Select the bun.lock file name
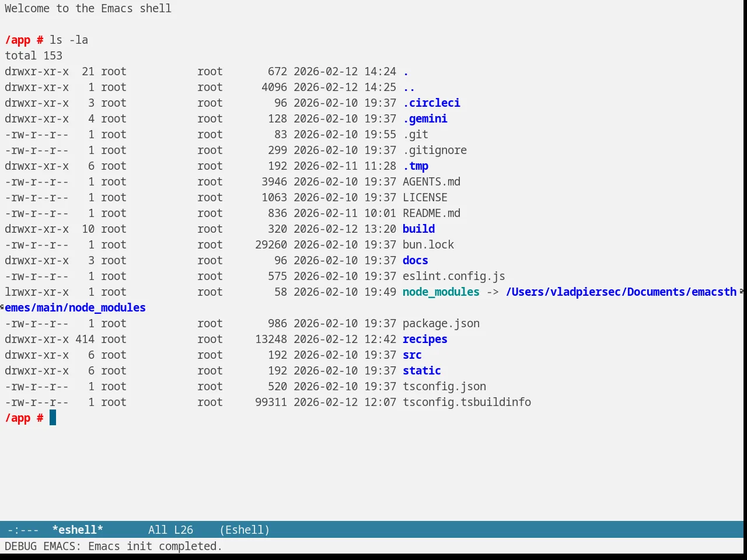Viewport: 747px width, 560px height. coord(428,245)
